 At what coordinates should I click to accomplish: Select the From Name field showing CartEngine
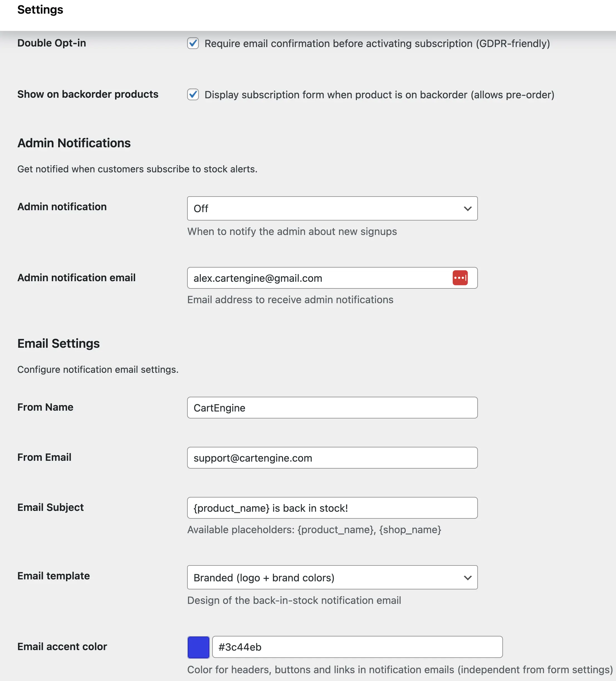tap(332, 408)
